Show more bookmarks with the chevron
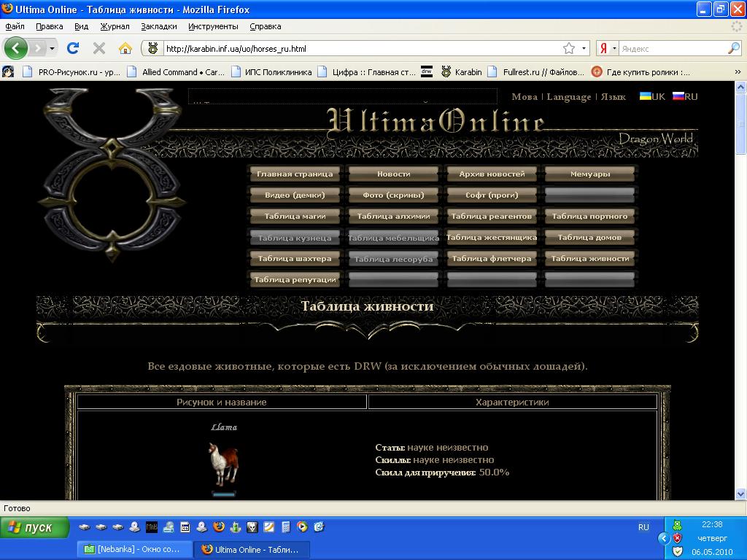This screenshot has width=747, height=560. pos(738,72)
